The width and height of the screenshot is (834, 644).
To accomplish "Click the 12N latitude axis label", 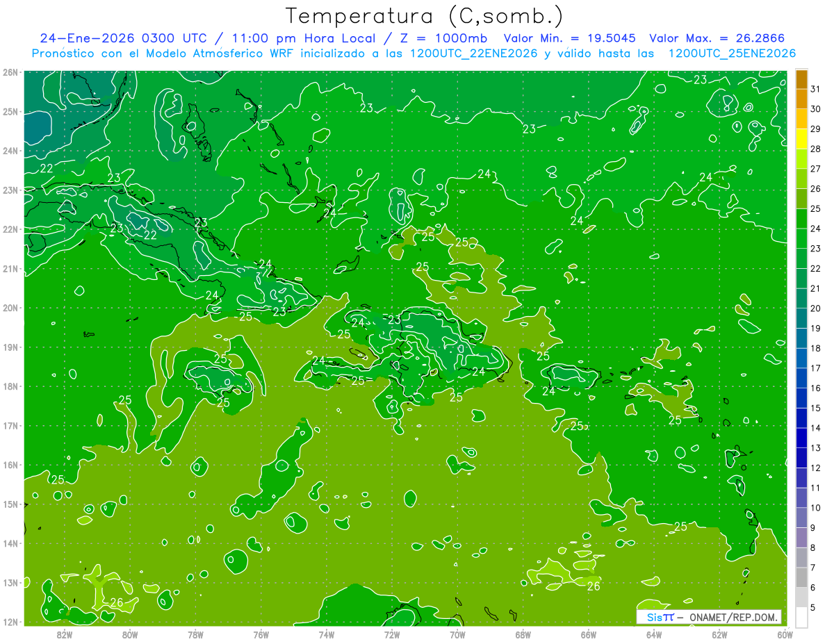I will click(x=10, y=622).
